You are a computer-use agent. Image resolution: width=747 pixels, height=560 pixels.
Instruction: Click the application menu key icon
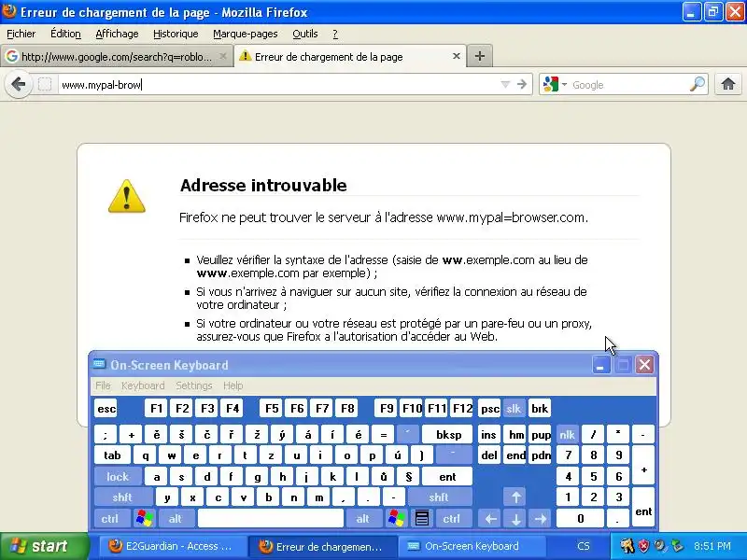pyautogui.click(x=422, y=518)
